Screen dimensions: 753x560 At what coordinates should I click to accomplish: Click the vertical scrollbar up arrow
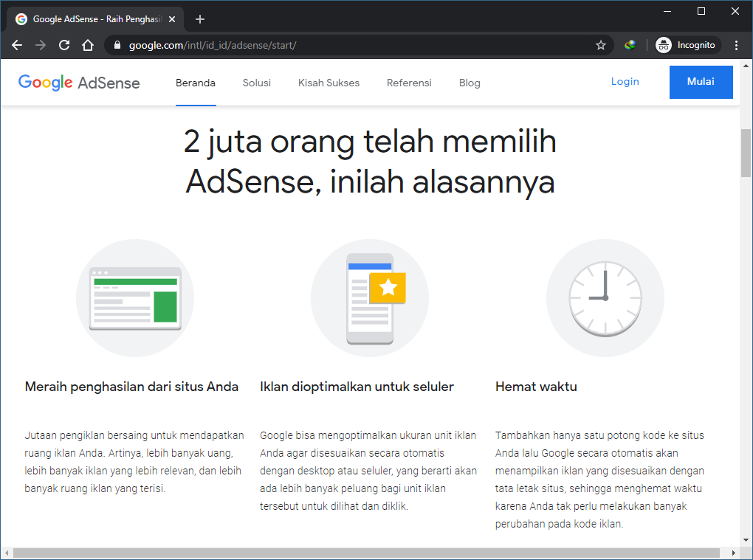click(x=746, y=65)
